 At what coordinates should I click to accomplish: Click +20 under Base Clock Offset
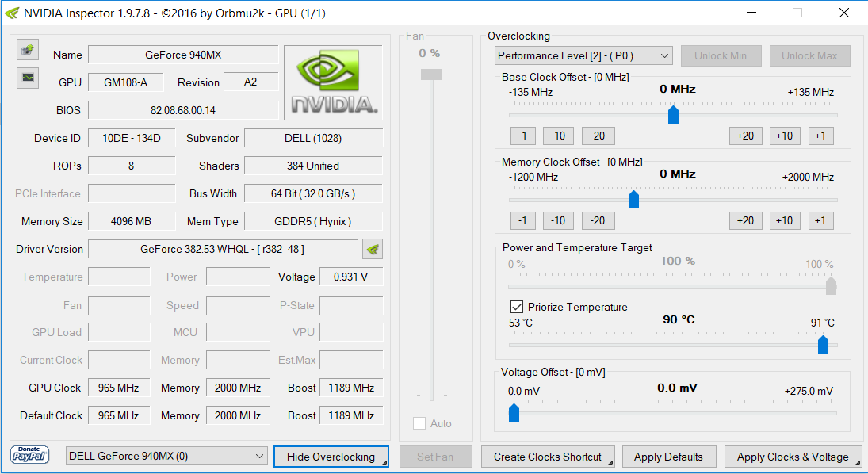(746, 136)
